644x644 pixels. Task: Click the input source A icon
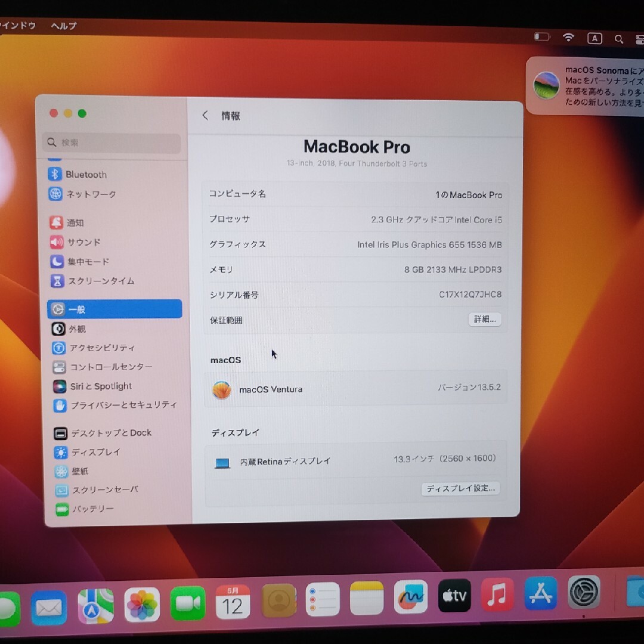(x=595, y=38)
